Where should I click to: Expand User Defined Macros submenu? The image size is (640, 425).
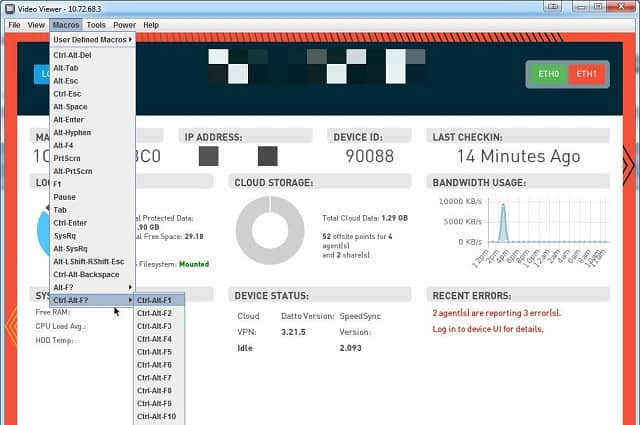pyautogui.click(x=93, y=40)
